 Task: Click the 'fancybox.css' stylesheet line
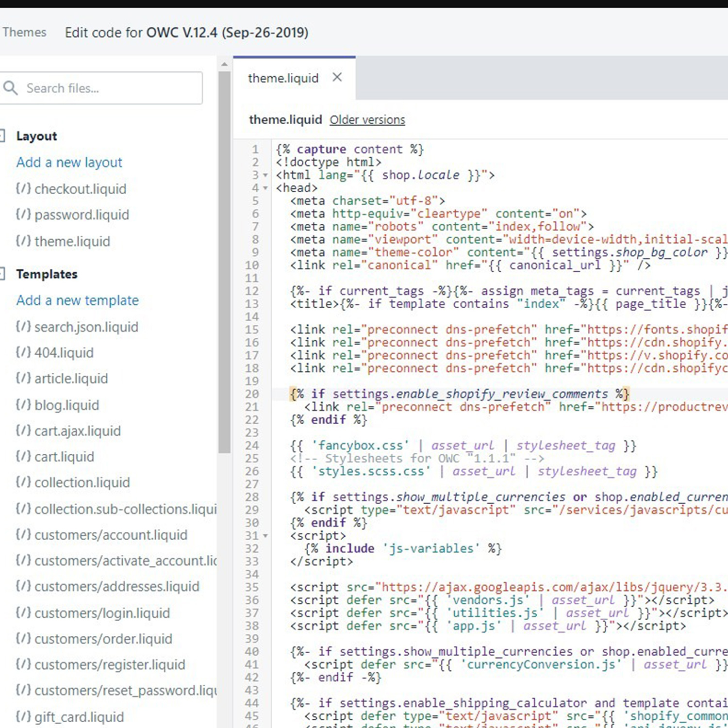463,446
